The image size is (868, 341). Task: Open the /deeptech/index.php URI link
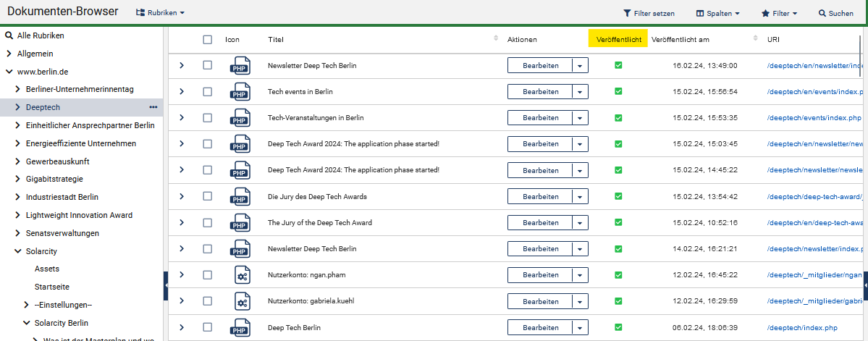(x=801, y=327)
